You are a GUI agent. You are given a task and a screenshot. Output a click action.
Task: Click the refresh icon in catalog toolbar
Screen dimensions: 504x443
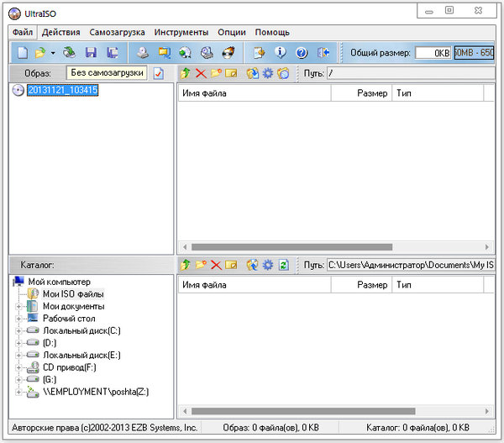(x=283, y=265)
